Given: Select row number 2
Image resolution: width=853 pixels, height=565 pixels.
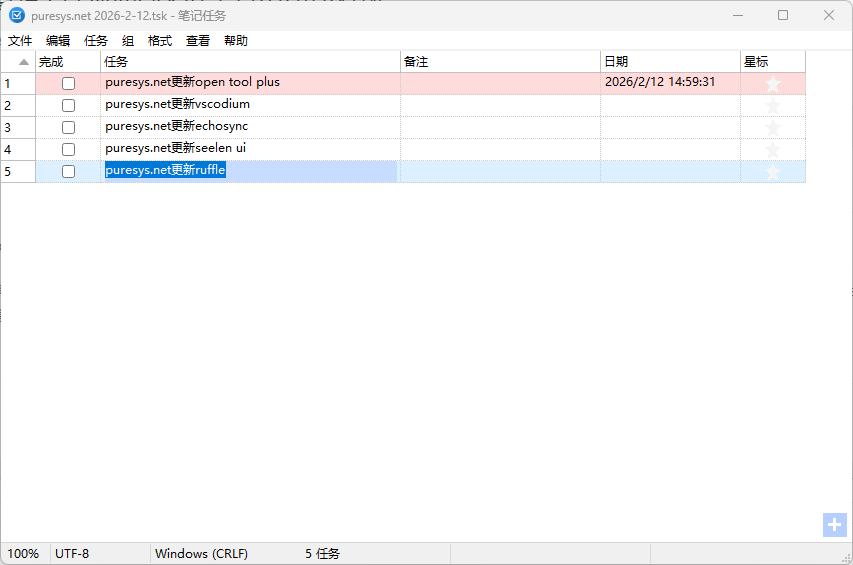Looking at the screenshot, I should [18, 105].
